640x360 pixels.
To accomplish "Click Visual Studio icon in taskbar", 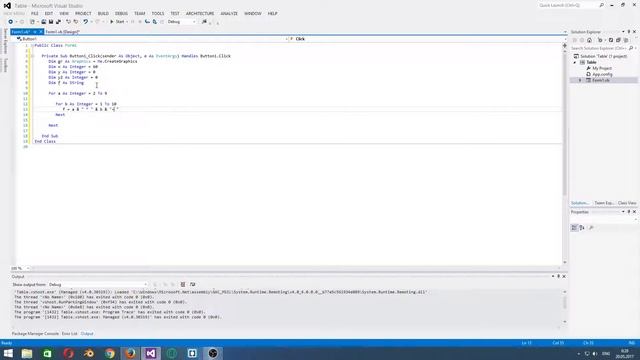I will (x=151, y=353).
